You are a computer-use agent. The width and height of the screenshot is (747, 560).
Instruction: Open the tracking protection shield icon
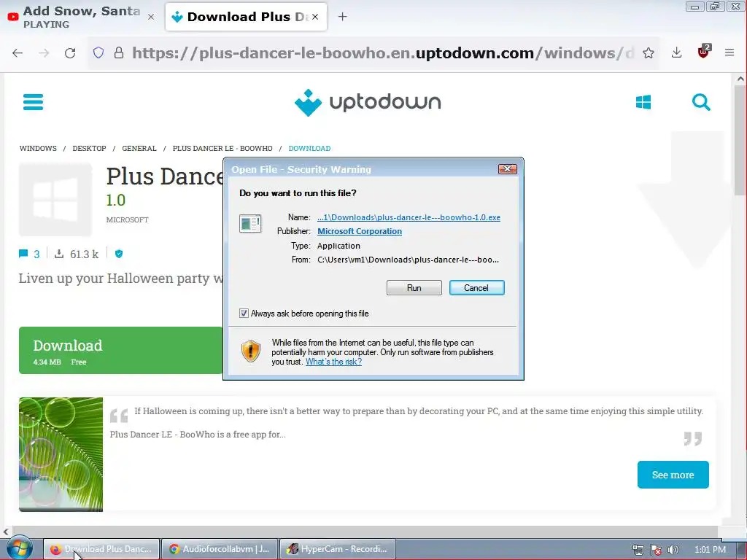(98, 52)
